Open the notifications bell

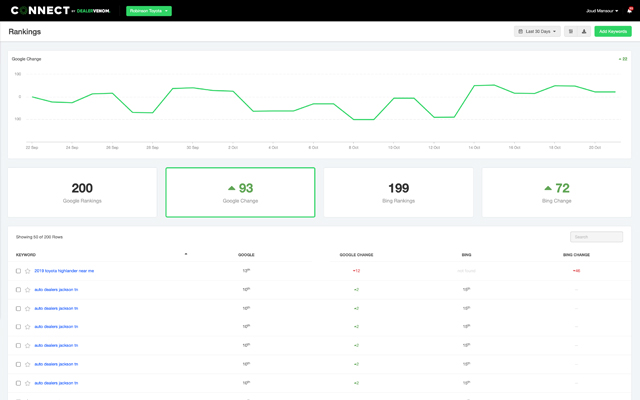[629, 11]
